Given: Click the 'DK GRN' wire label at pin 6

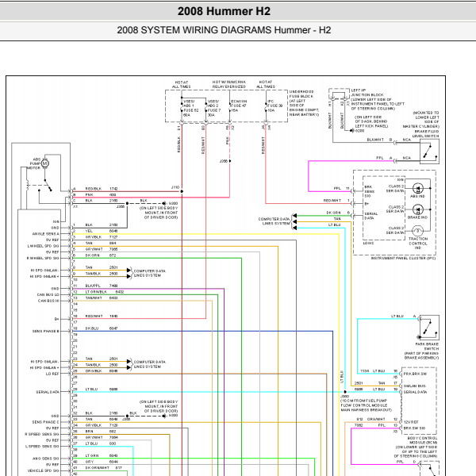Looking at the screenshot, I should click(x=93, y=255).
